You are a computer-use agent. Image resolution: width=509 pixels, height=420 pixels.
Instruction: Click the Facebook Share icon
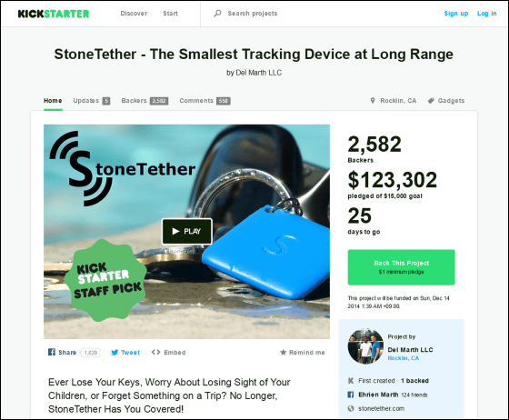tap(52, 352)
